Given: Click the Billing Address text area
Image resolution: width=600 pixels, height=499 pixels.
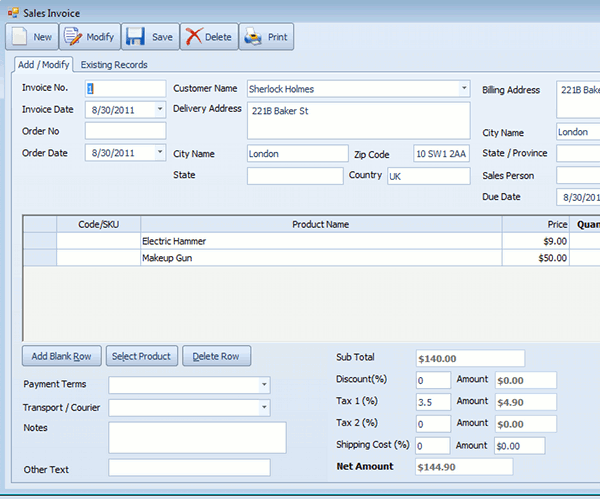Looking at the screenshot, I should 578,99.
